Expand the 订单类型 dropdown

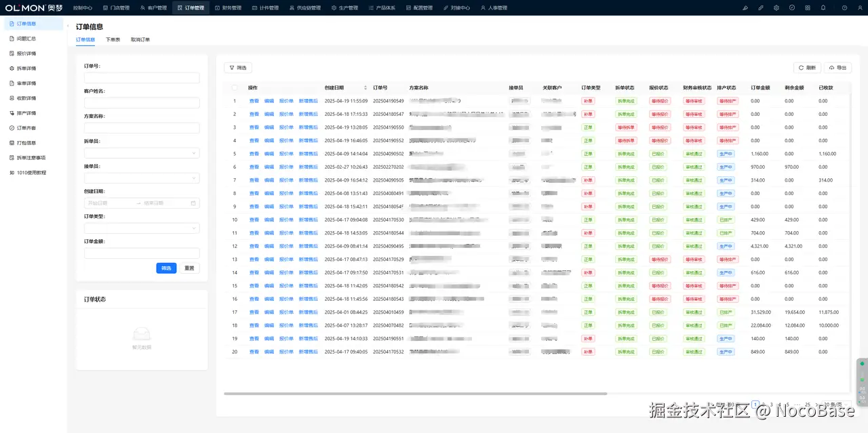tap(142, 228)
